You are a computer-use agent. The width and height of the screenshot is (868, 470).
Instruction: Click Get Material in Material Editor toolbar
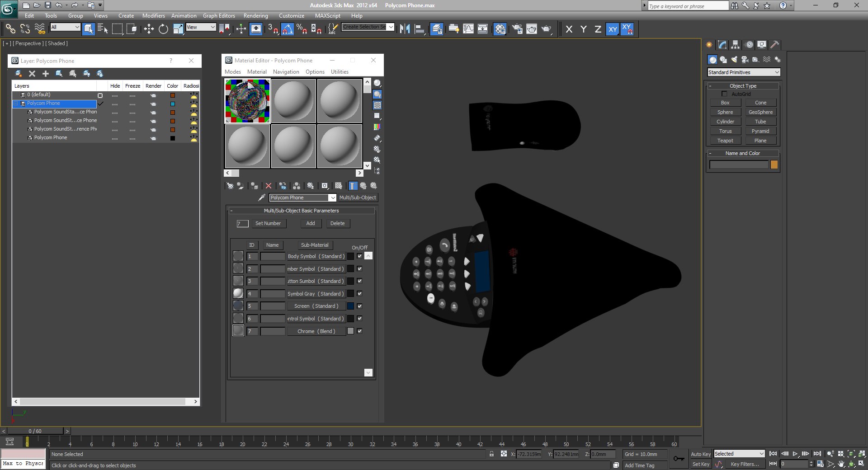230,186
